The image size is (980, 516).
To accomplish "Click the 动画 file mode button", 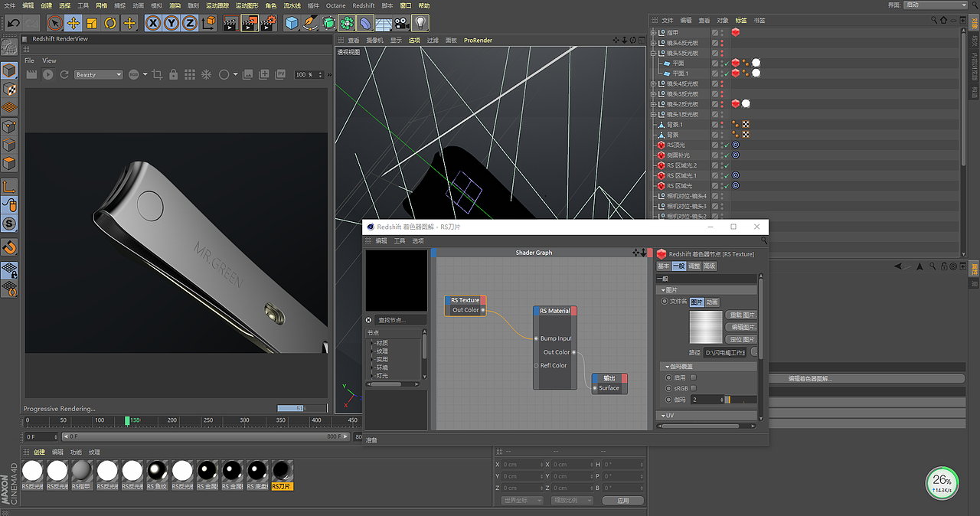I will tap(712, 302).
